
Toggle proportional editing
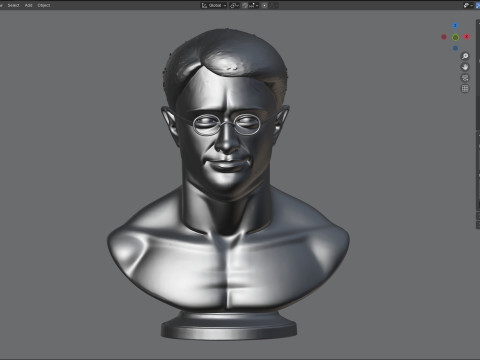tap(264, 5)
